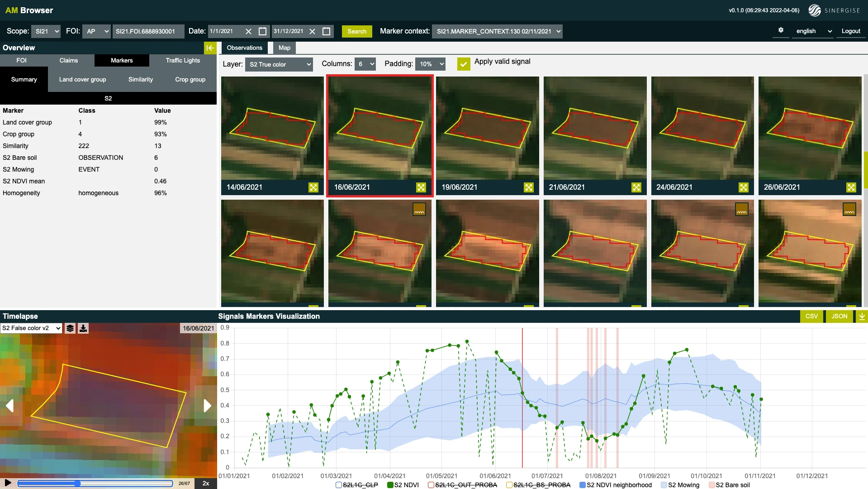This screenshot has width=868, height=489.
Task: Download the signals chart using arrow icon
Action: click(x=862, y=316)
